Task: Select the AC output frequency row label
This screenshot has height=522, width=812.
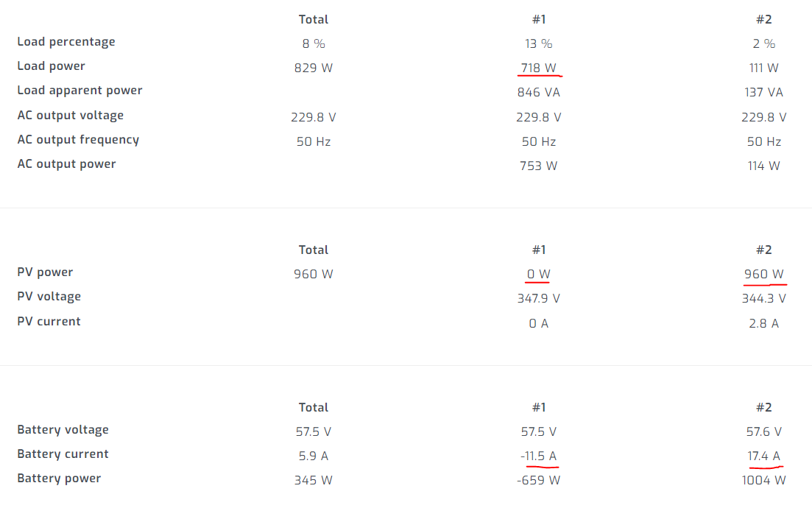Action: [x=78, y=140]
